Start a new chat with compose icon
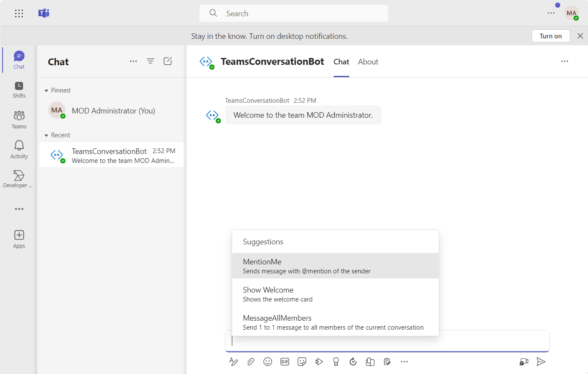 (x=168, y=61)
